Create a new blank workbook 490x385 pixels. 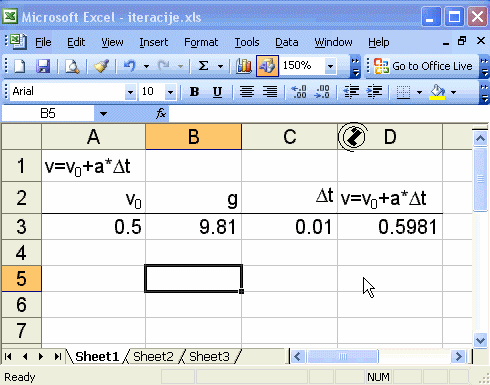point(20,66)
